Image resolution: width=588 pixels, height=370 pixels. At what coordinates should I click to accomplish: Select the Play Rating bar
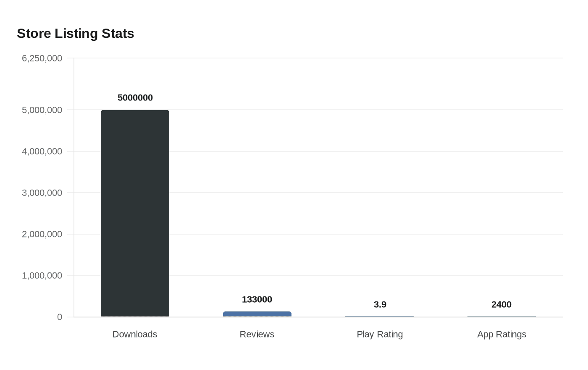pos(379,316)
